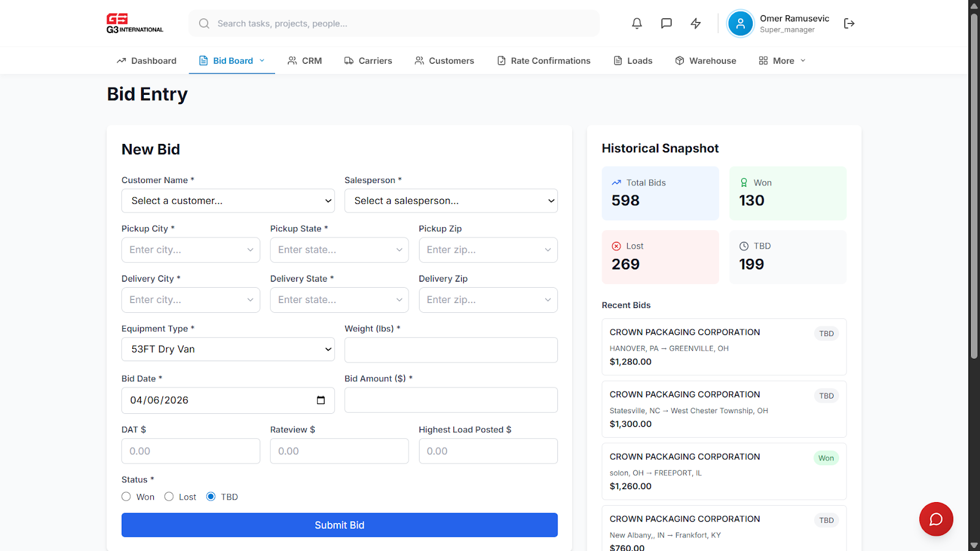Image resolution: width=980 pixels, height=551 pixels.
Task: Open the notifications bell icon
Action: (637, 23)
